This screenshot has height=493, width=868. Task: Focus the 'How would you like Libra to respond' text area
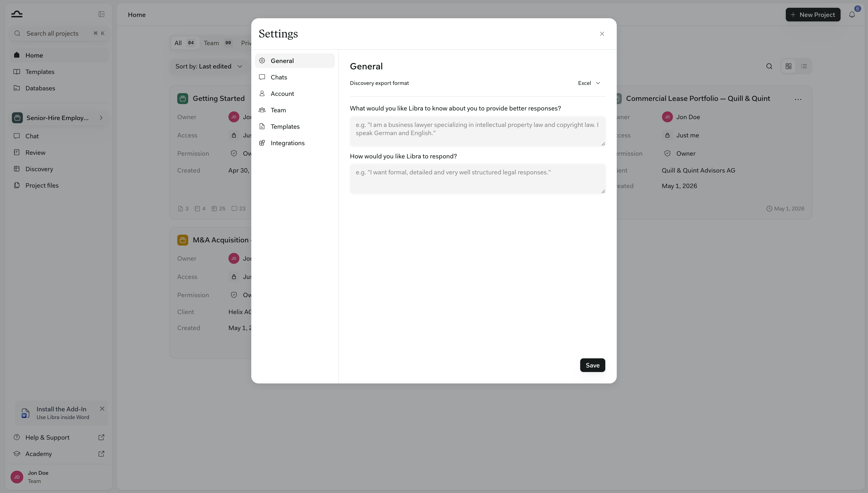coord(478,179)
